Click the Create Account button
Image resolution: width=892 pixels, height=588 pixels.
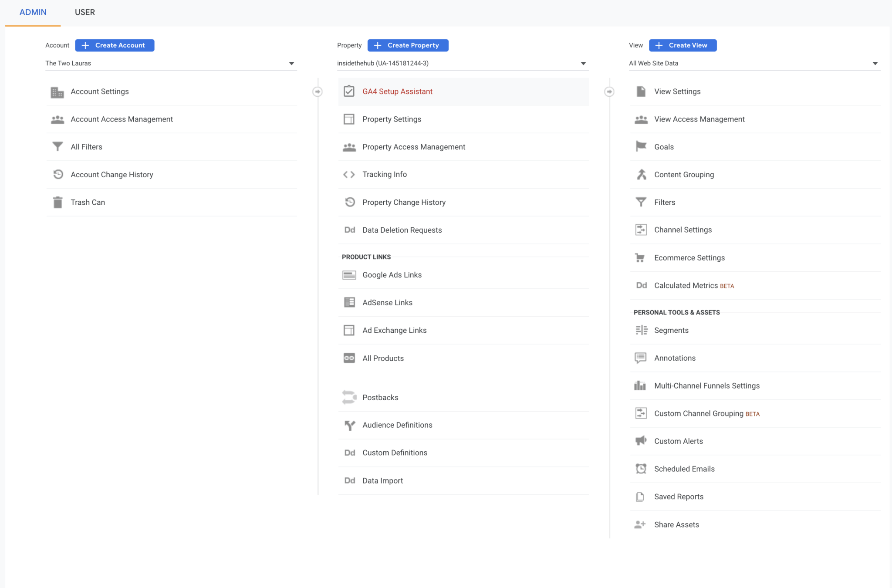pos(115,45)
